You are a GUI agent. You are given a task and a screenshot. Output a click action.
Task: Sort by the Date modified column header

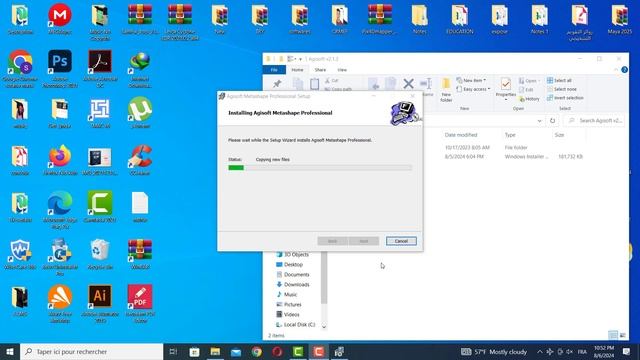click(461, 135)
